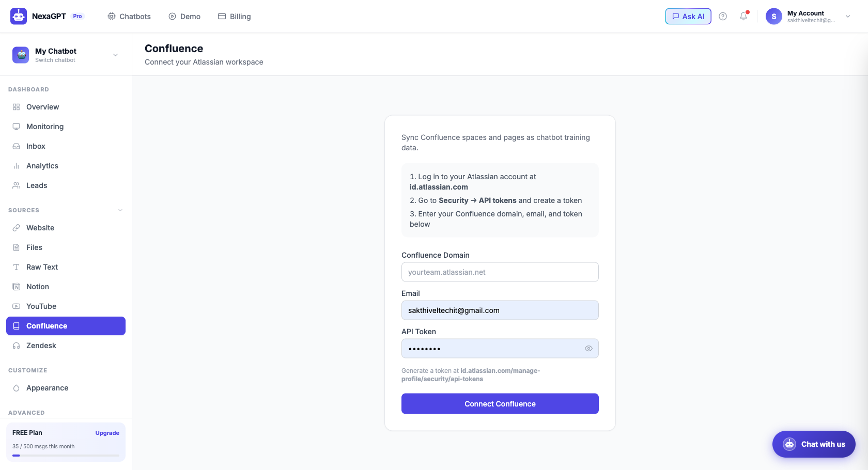Click the Ask AI button

point(688,17)
